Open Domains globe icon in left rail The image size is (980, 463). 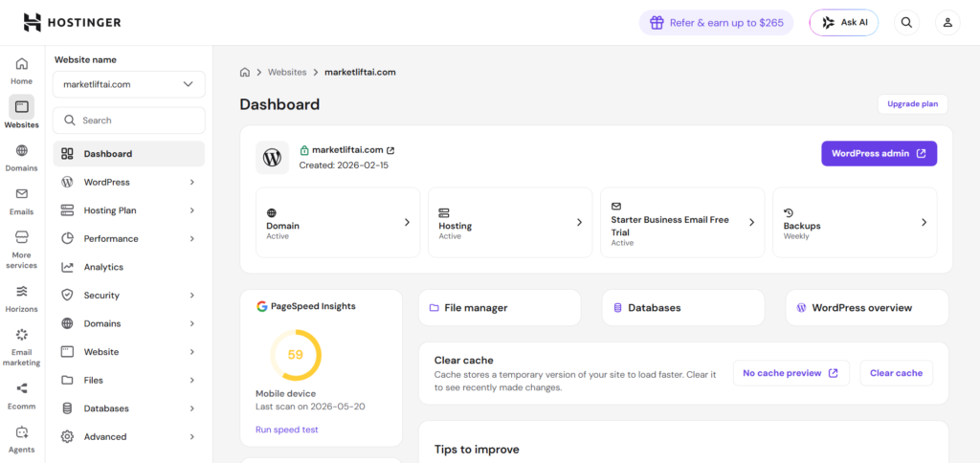point(21,150)
